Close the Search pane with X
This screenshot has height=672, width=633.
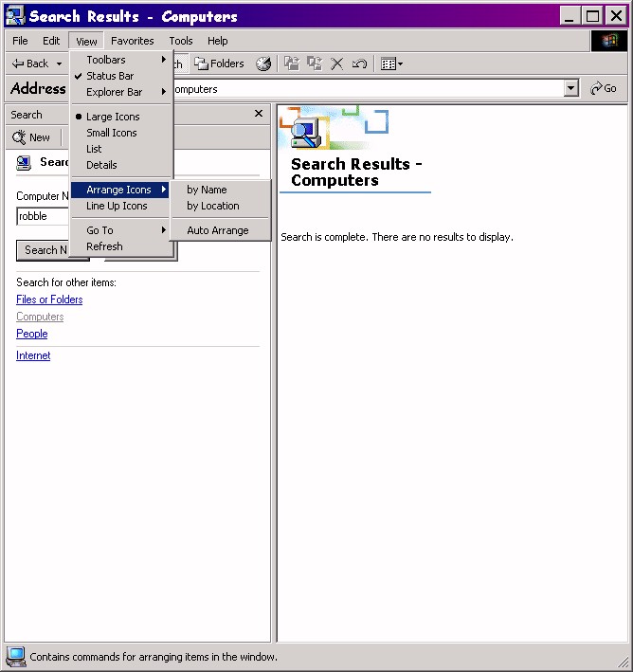[x=259, y=114]
